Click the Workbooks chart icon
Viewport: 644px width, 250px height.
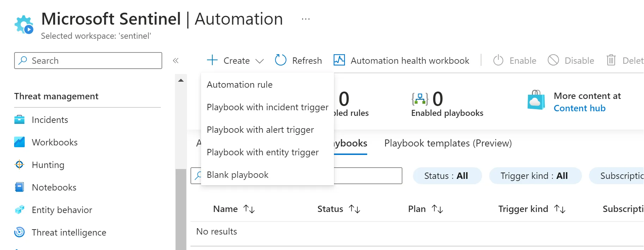19,142
